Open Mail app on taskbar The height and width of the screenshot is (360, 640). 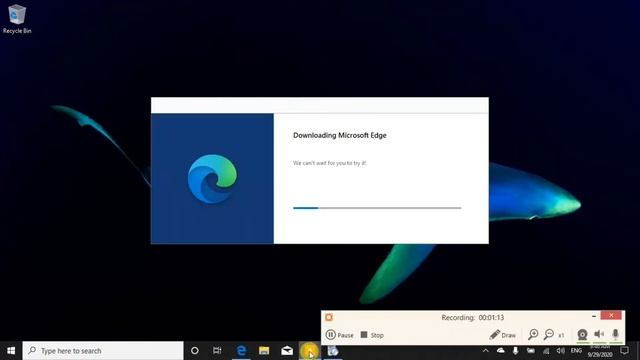[x=287, y=351]
